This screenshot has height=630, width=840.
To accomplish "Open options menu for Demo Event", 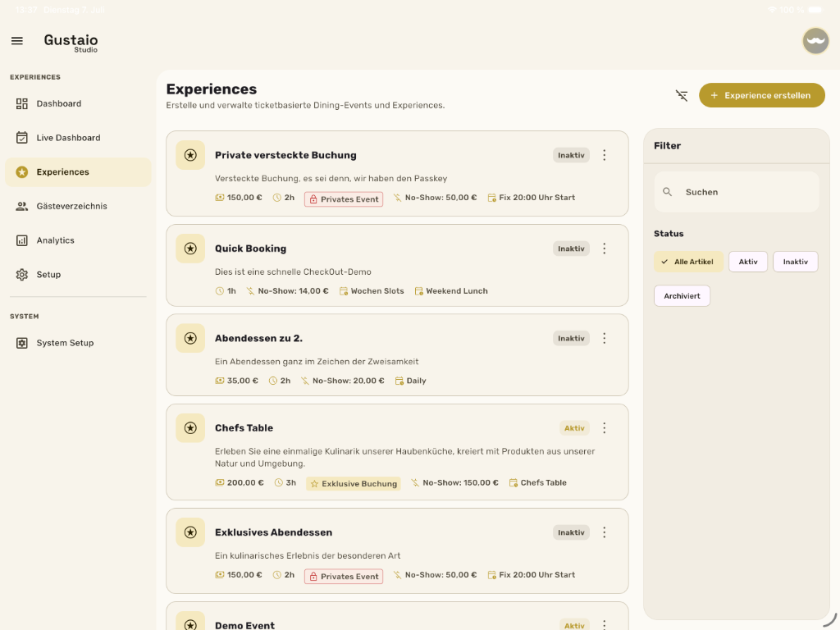I will tap(605, 624).
